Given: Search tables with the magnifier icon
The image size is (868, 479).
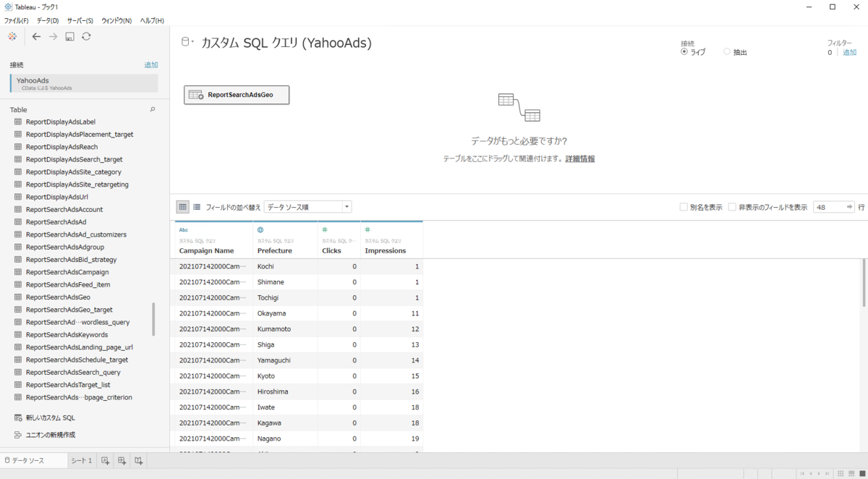Looking at the screenshot, I should click(x=152, y=109).
